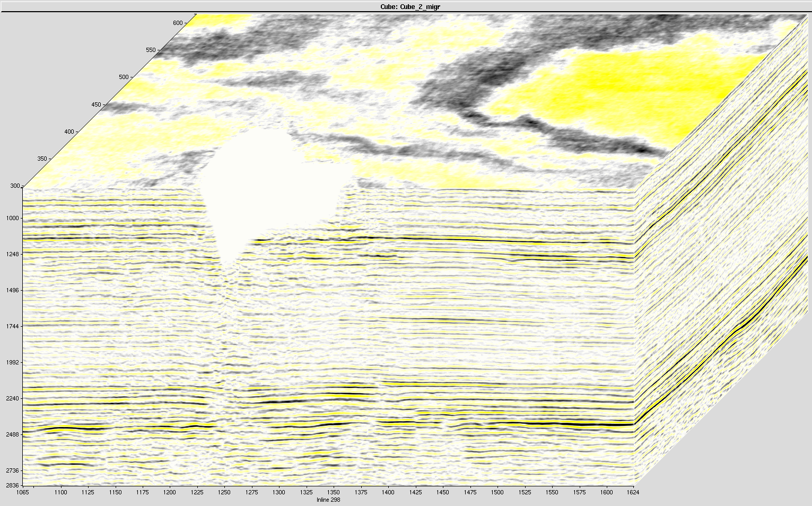The height and width of the screenshot is (506, 812).
Task: Click the dipping crossline section on right face
Action: tap(721, 249)
